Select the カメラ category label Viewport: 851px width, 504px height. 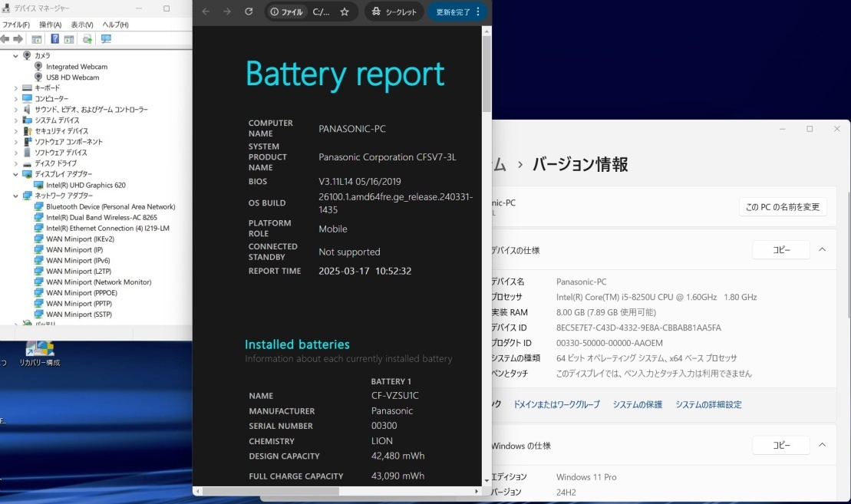(42, 56)
